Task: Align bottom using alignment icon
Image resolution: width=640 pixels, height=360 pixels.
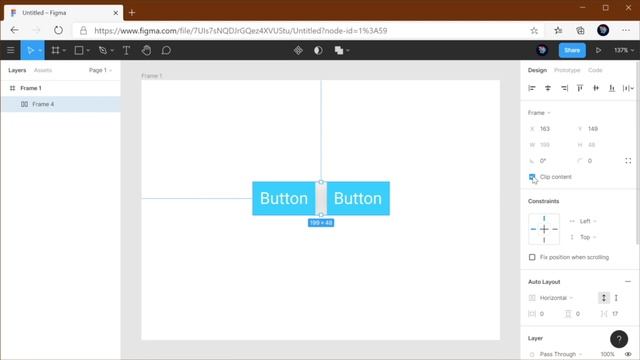Action: (x=612, y=88)
